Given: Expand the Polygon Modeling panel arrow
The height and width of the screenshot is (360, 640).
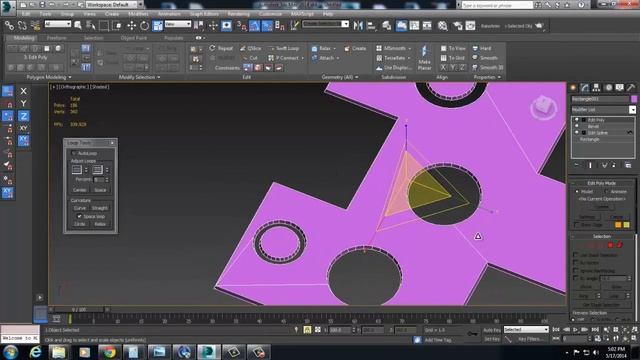Looking at the screenshot, I should pyautogui.click(x=70, y=77).
